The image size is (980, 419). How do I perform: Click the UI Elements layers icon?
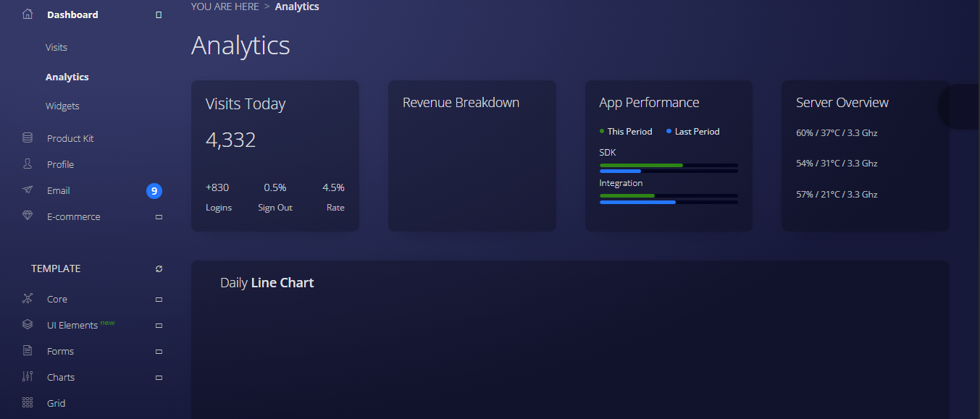(x=28, y=325)
